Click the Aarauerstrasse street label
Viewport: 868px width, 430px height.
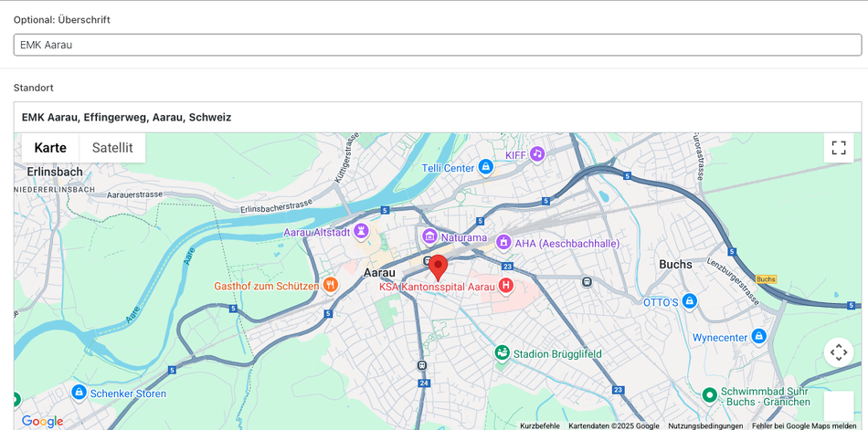click(x=135, y=194)
